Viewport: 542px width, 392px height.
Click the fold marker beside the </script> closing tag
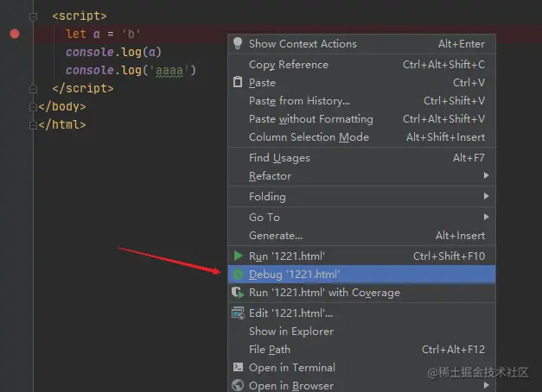[x=33, y=89]
